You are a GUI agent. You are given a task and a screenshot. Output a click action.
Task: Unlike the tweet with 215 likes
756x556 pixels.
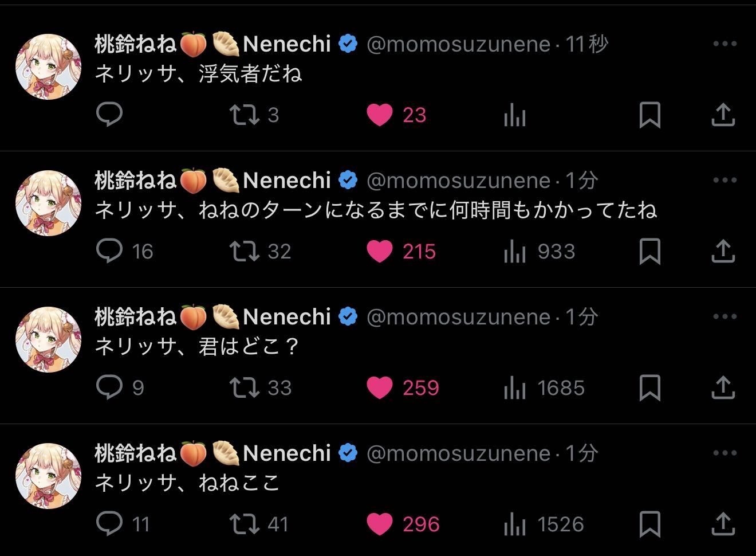[380, 251]
